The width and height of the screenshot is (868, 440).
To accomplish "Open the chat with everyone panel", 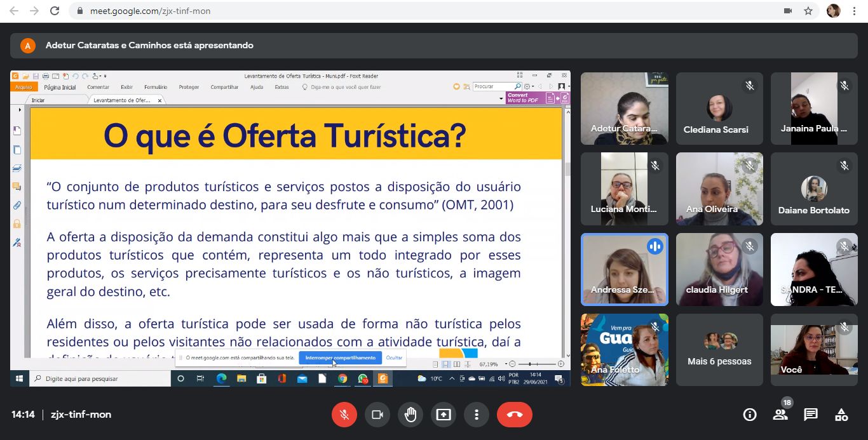I will click(810, 415).
